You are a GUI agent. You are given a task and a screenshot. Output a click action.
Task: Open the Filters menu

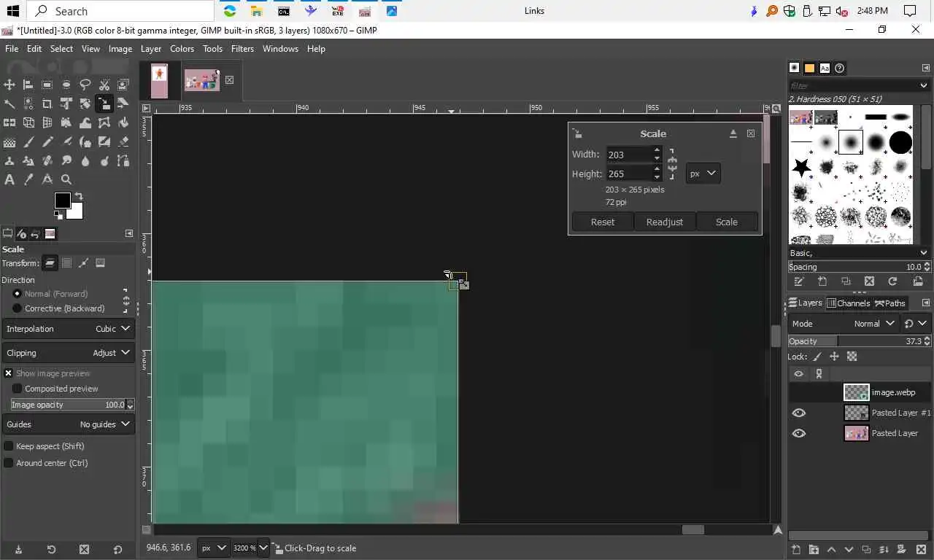(x=242, y=49)
